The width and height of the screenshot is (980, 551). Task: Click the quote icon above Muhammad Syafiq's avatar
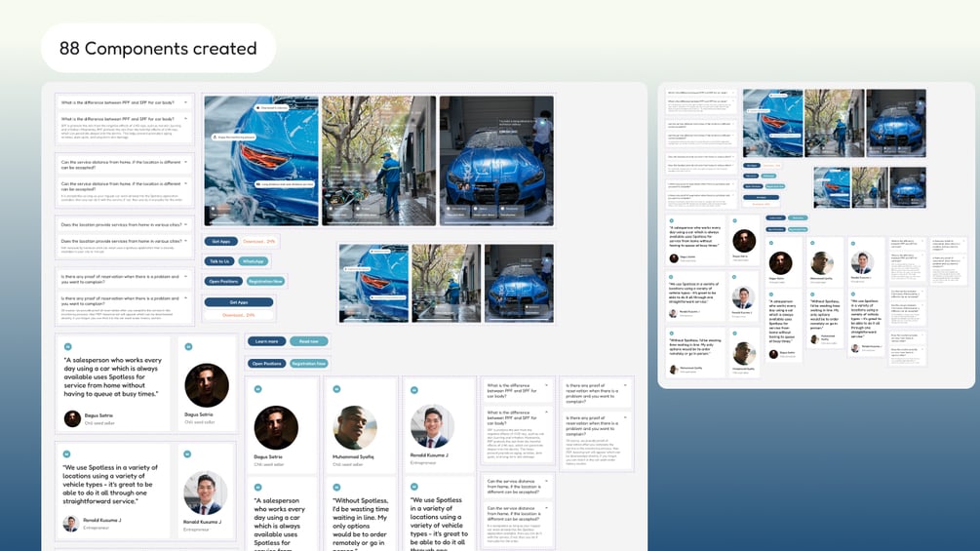336,389
